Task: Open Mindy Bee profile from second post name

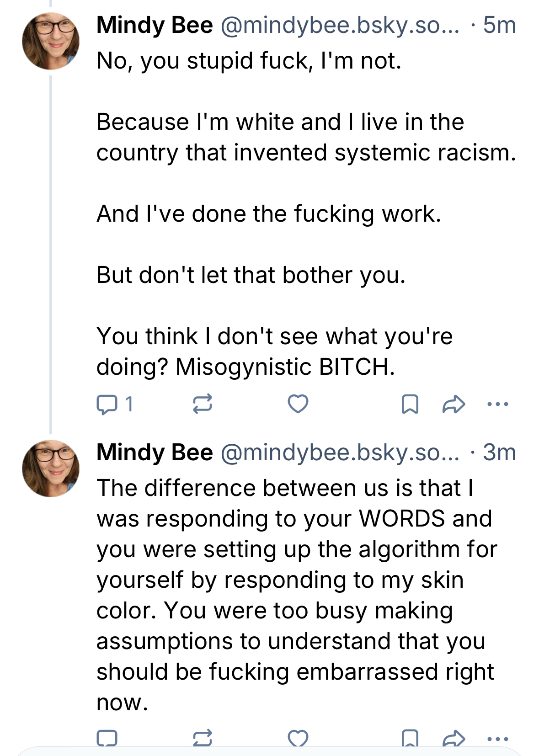Action: [x=155, y=453]
